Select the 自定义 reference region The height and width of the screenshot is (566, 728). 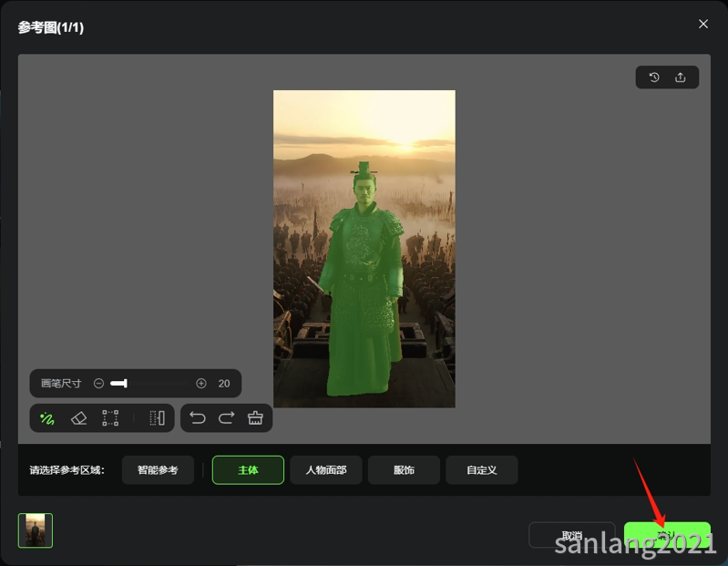coord(481,470)
